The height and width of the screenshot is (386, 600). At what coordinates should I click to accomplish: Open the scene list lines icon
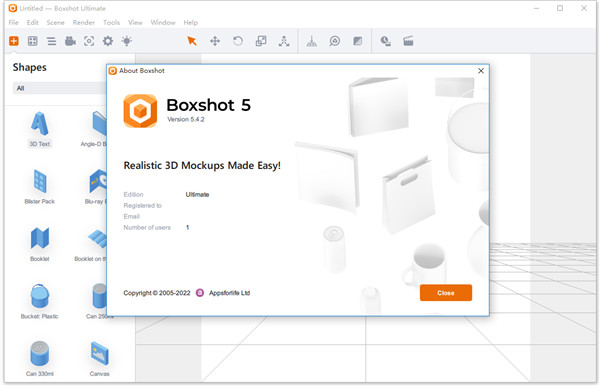click(x=52, y=41)
